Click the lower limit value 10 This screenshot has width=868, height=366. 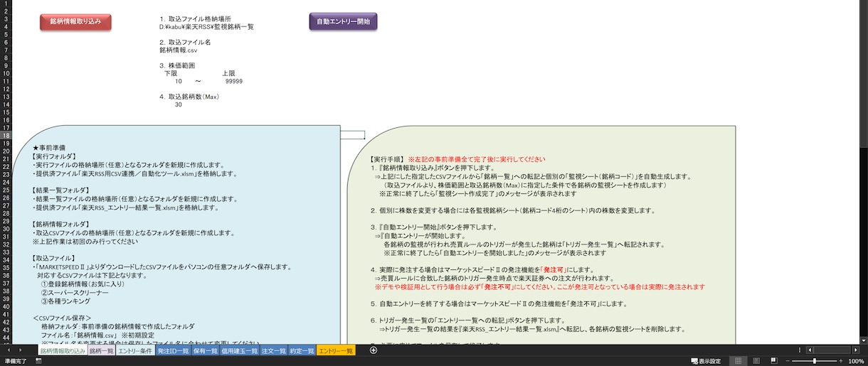click(178, 81)
